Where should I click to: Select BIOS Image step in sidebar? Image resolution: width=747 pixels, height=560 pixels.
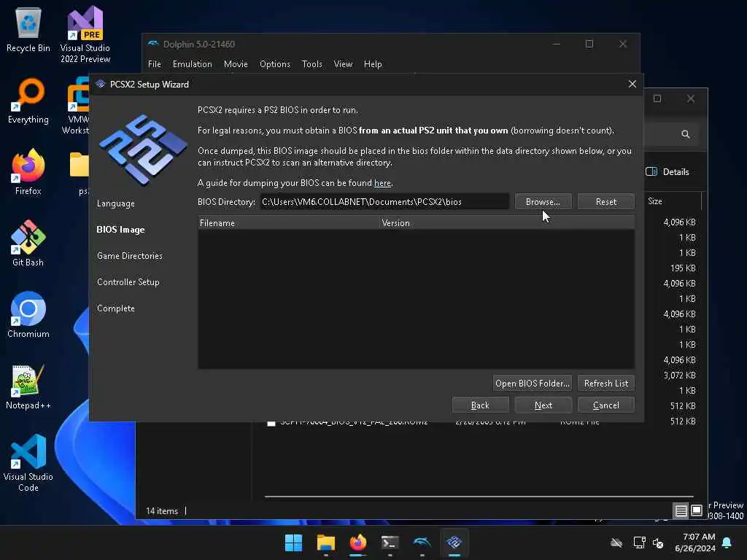[x=120, y=230]
